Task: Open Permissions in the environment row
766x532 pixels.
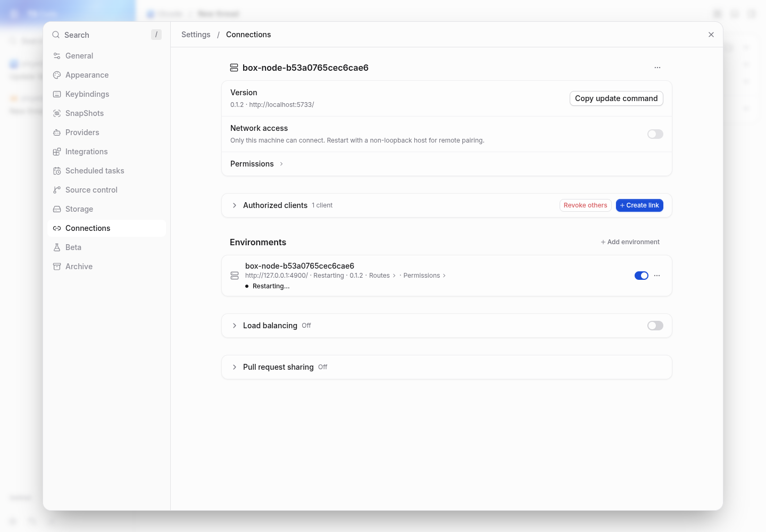Action: tap(424, 276)
